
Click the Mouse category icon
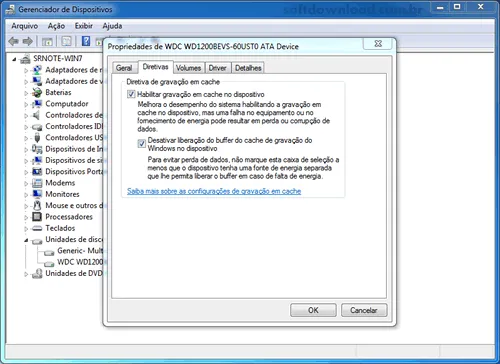37,205
